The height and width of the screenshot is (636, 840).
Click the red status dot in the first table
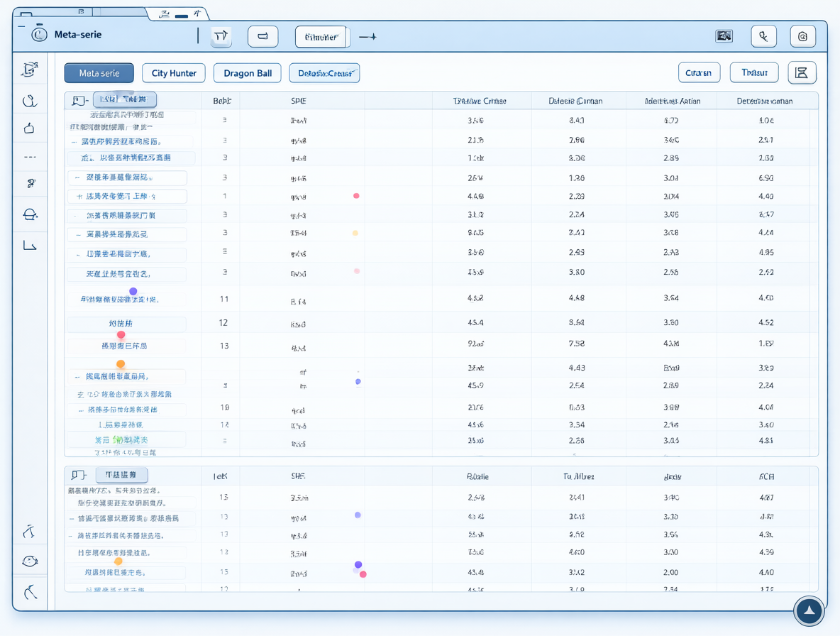point(356,196)
